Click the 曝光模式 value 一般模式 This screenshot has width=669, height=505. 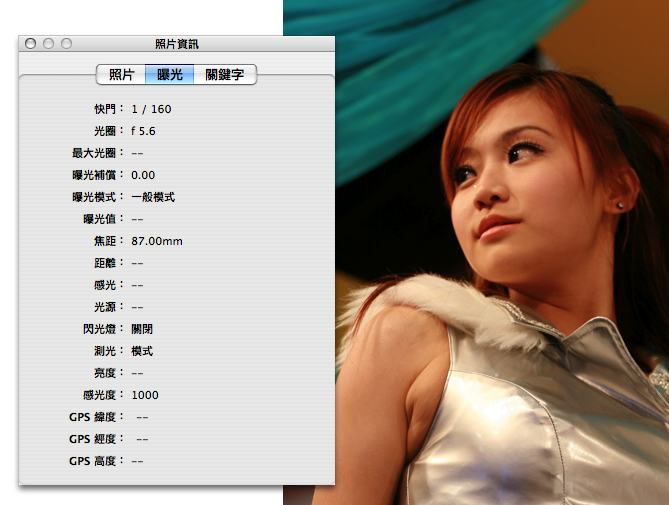coord(153,197)
